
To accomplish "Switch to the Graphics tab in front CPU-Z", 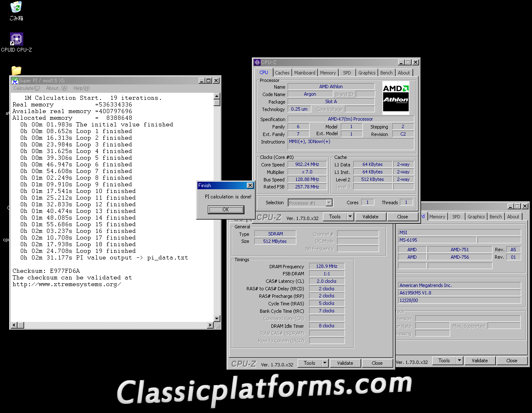I will (367, 73).
